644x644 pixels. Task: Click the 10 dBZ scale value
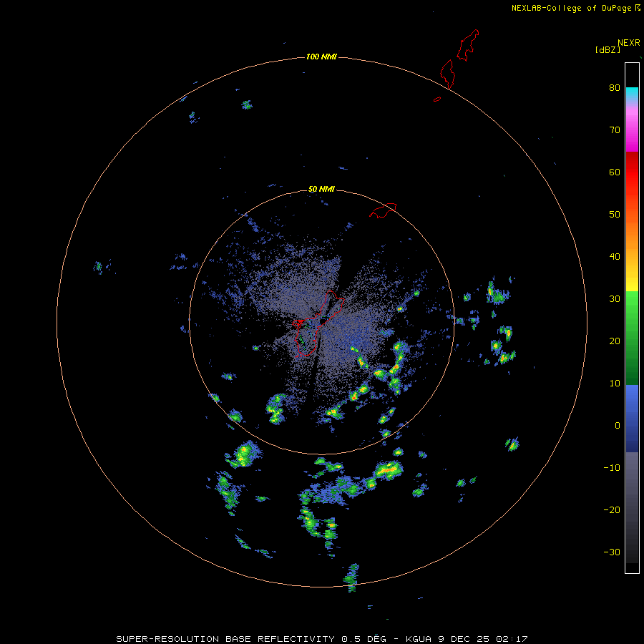coord(615,384)
